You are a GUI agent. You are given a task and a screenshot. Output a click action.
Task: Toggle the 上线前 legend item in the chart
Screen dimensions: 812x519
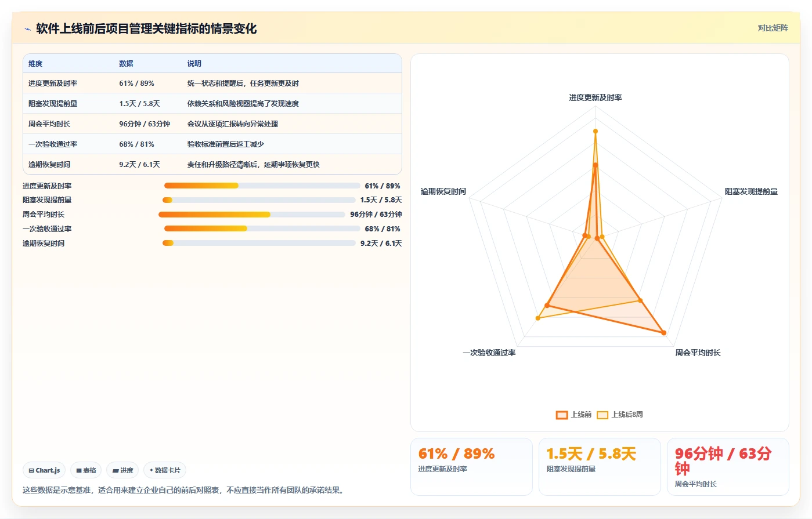[574, 415]
